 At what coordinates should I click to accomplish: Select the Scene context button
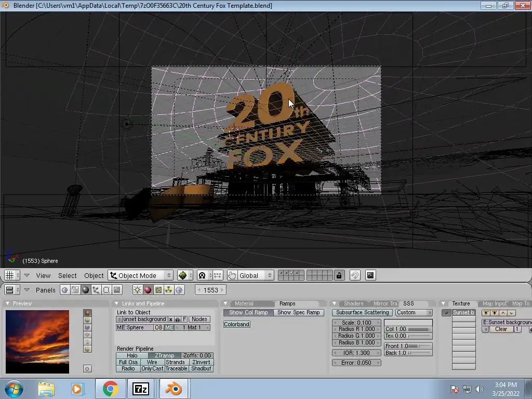coord(117,290)
